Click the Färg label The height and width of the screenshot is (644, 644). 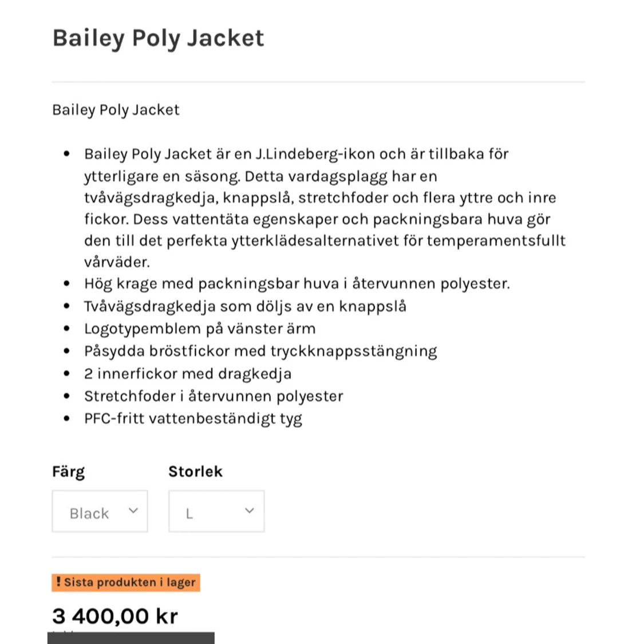coord(68,472)
